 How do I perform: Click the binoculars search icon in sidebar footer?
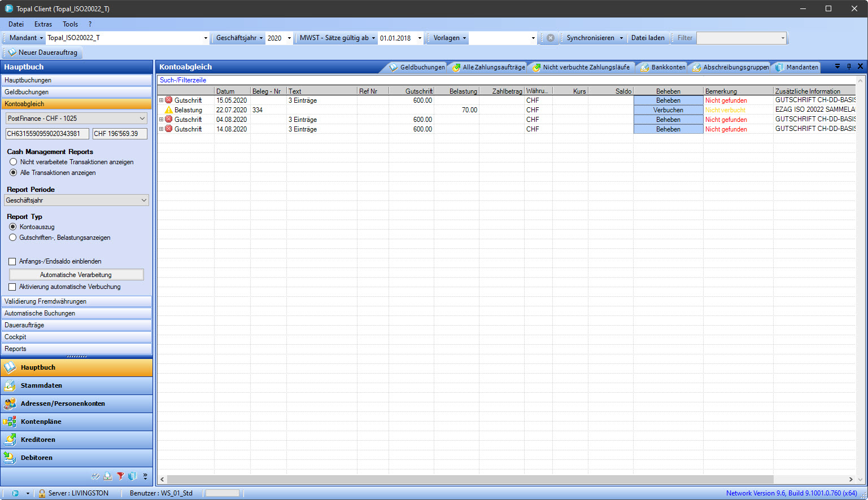tap(95, 476)
